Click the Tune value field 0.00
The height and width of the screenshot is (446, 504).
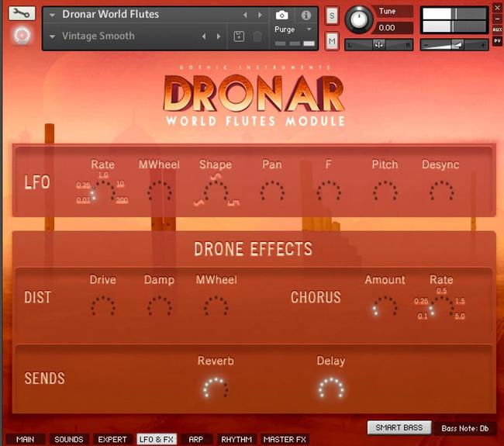(393, 28)
